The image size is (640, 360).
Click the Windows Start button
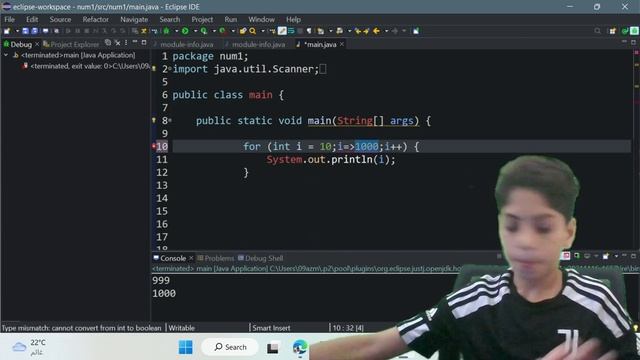point(186,347)
